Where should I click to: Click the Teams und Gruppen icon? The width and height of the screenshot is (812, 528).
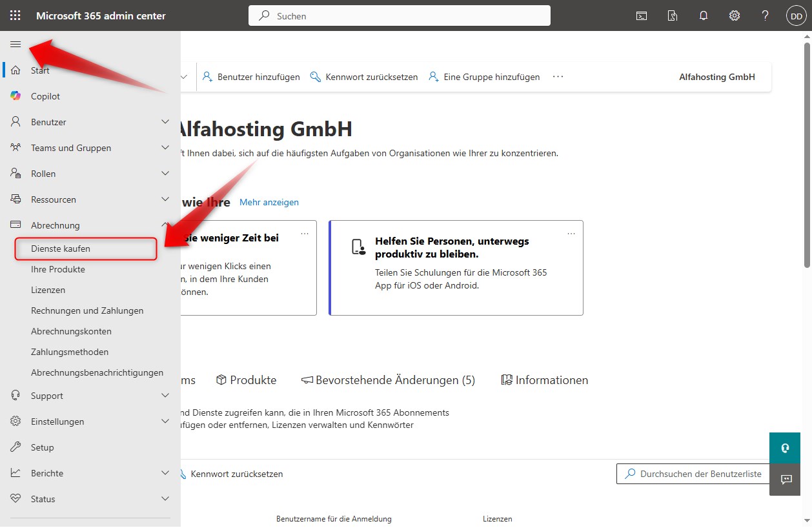(x=16, y=148)
